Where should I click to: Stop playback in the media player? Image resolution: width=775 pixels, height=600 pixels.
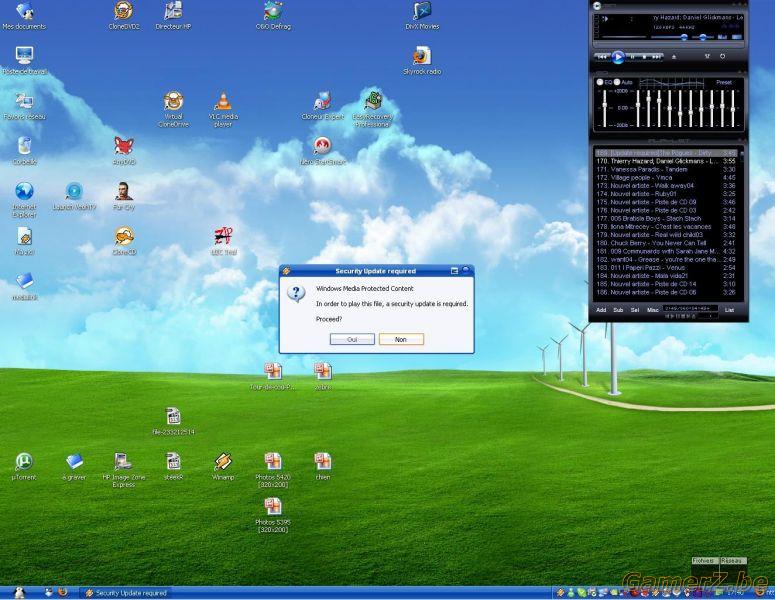[x=644, y=57]
